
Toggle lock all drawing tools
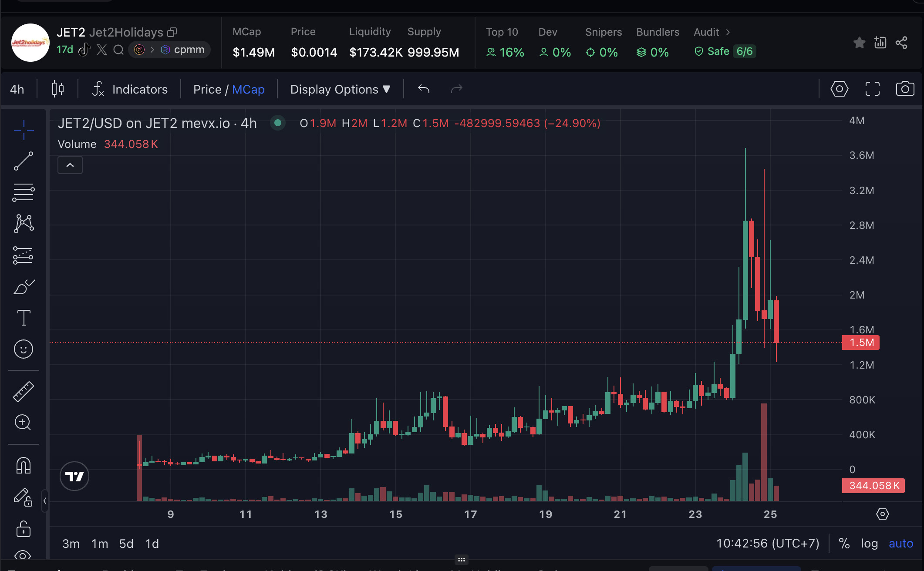coord(24,529)
